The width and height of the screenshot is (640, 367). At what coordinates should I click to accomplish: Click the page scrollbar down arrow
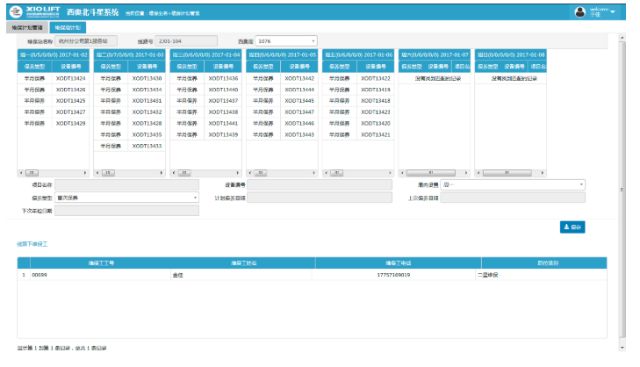[x=622, y=348]
